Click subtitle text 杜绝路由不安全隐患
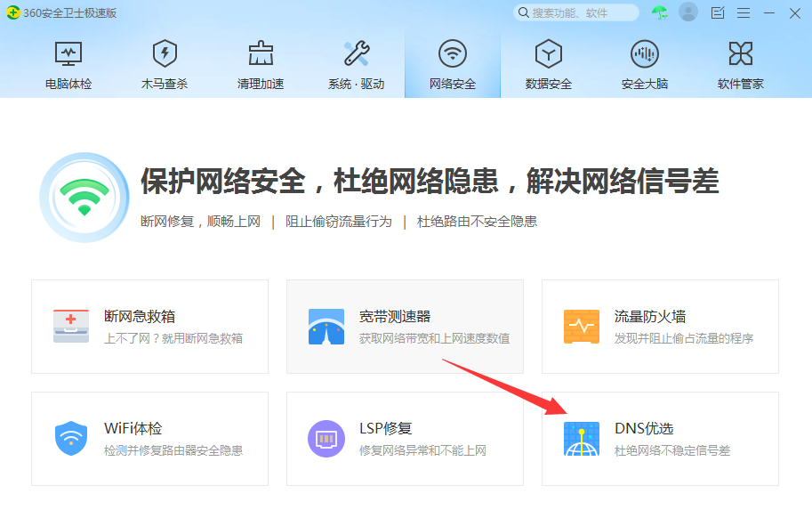Screen dimensions: 812x510 coord(477,222)
